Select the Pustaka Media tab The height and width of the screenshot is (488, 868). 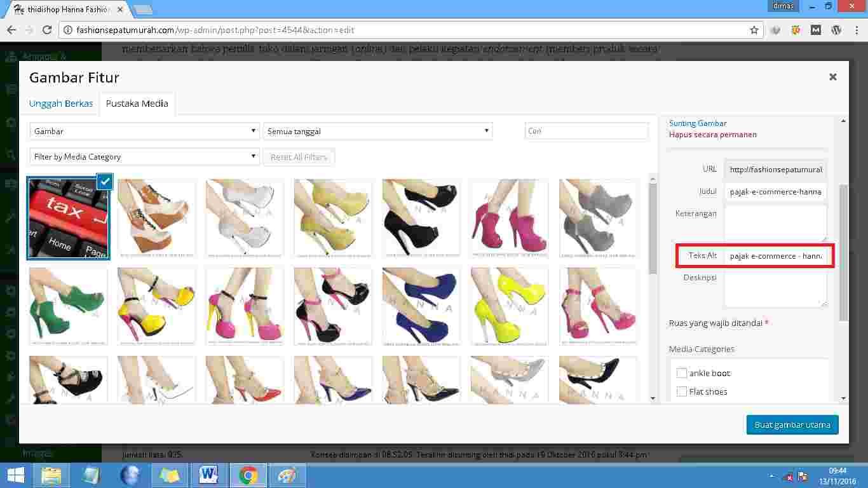click(137, 104)
